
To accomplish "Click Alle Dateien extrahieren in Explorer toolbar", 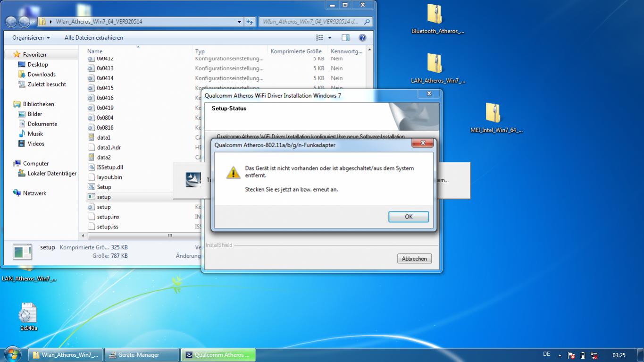I will point(93,38).
